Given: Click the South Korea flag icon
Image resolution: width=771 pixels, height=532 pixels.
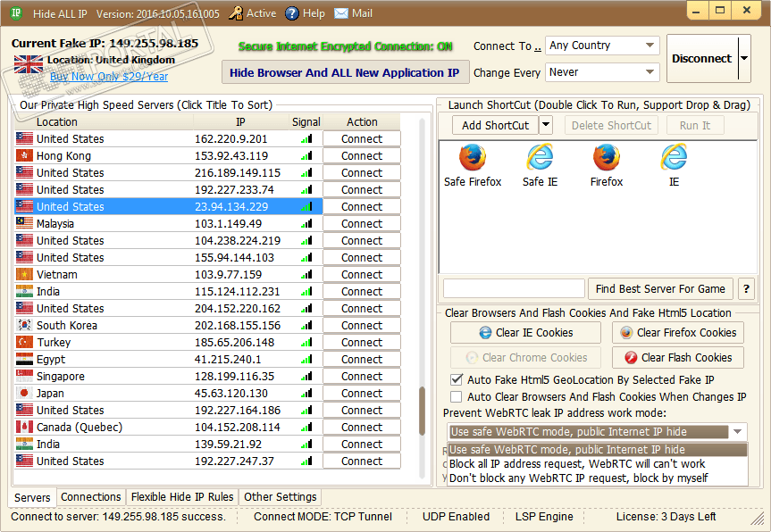Looking at the screenshot, I should point(24,325).
